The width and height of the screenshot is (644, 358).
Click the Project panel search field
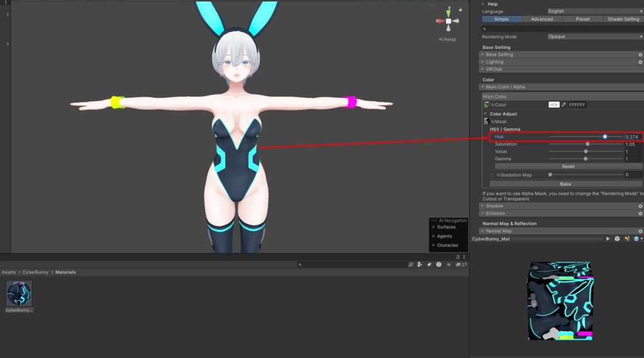click(x=352, y=264)
